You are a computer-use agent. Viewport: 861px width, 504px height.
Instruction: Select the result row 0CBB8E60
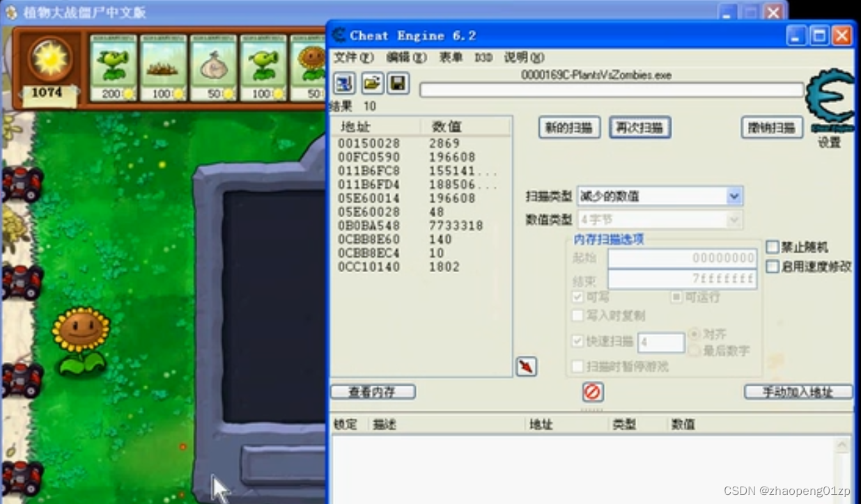pos(421,239)
